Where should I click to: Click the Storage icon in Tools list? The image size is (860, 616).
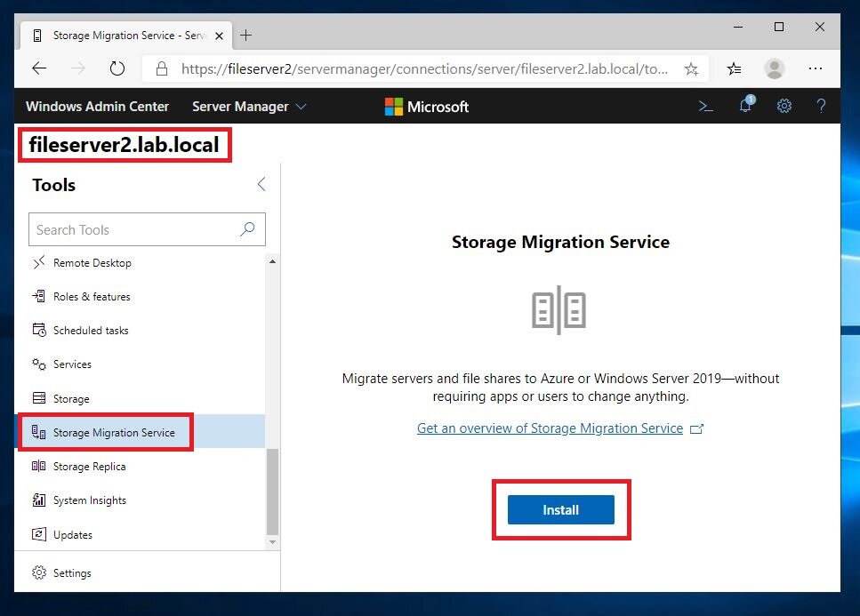coord(39,398)
